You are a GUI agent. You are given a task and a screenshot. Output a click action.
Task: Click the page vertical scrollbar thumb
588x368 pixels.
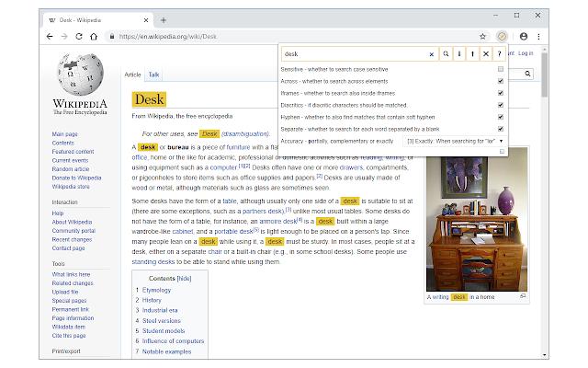tap(544, 75)
